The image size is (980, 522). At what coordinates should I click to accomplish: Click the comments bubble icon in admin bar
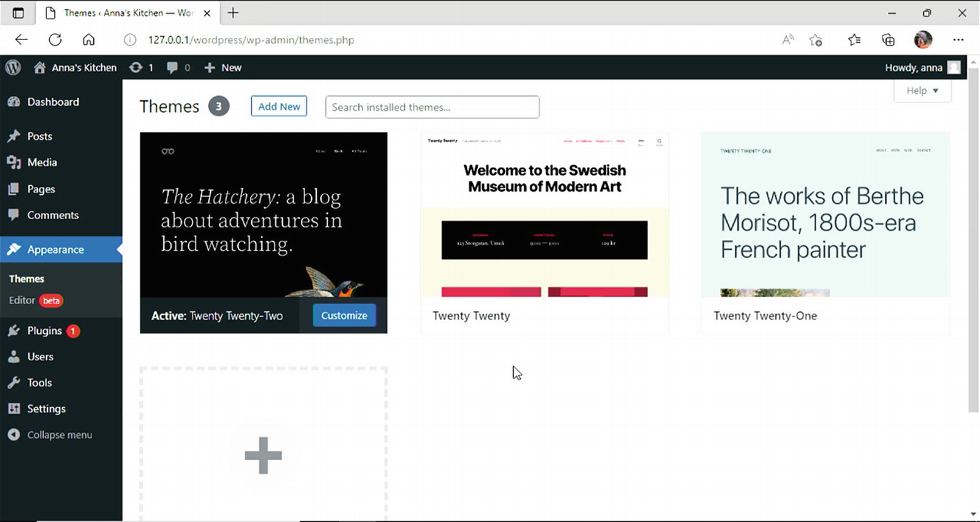(173, 67)
